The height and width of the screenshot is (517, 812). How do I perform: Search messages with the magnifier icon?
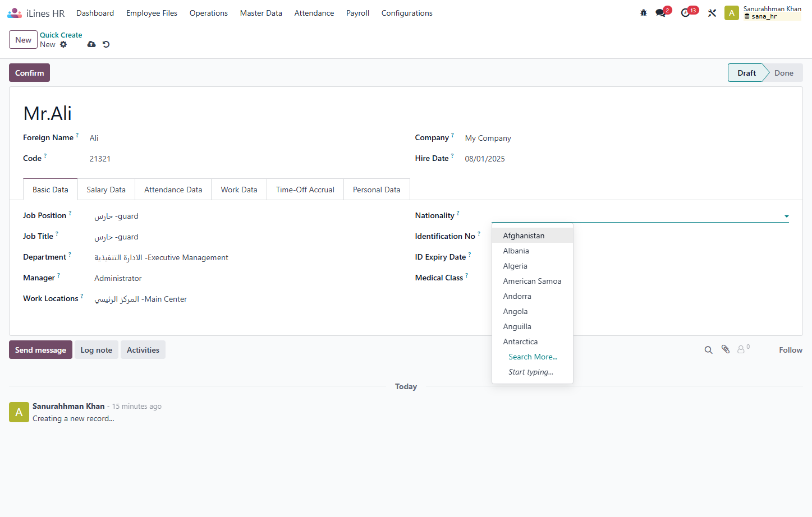coord(709,350)
